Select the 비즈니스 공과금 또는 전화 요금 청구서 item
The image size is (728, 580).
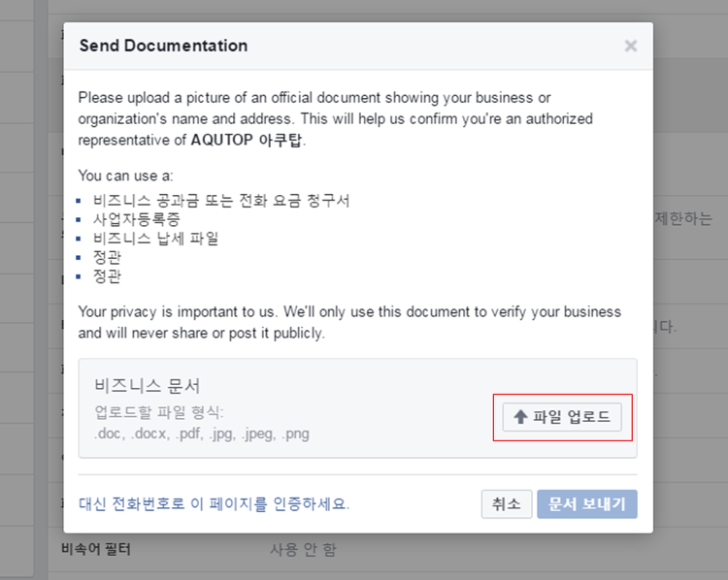pos(221,201)
